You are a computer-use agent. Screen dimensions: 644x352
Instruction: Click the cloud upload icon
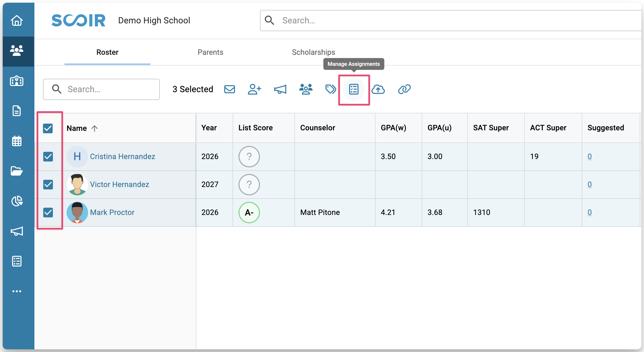pos(378,89)
